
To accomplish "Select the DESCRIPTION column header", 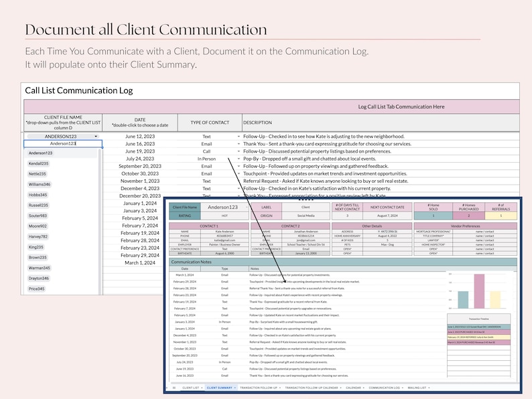I will (x=381, y=123).
